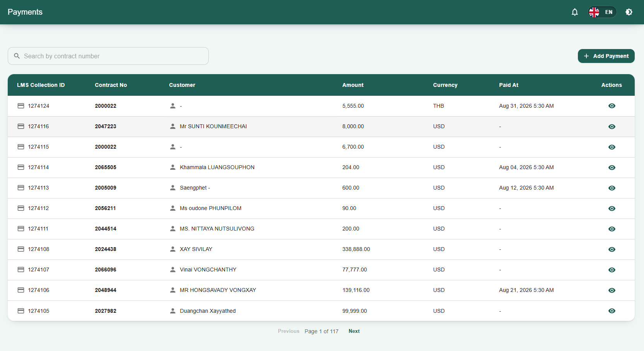Select contract number 2024438
The width and height of the screenshot is (644, 351).
coord(106,249)
